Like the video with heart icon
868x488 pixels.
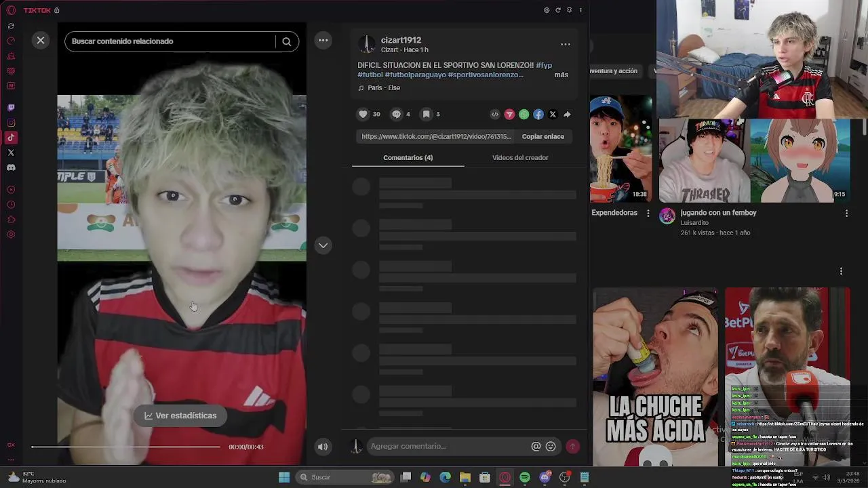tap(363, 115)
